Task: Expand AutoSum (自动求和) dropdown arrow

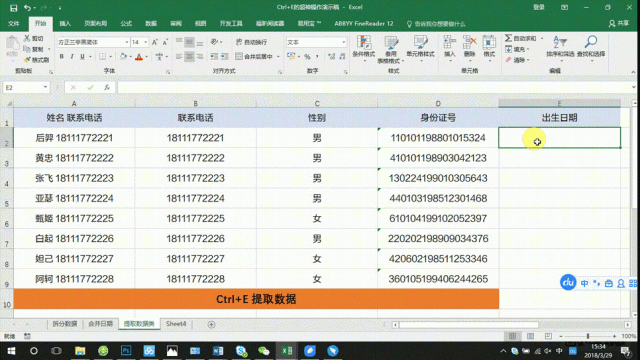Action: point(542,38)
